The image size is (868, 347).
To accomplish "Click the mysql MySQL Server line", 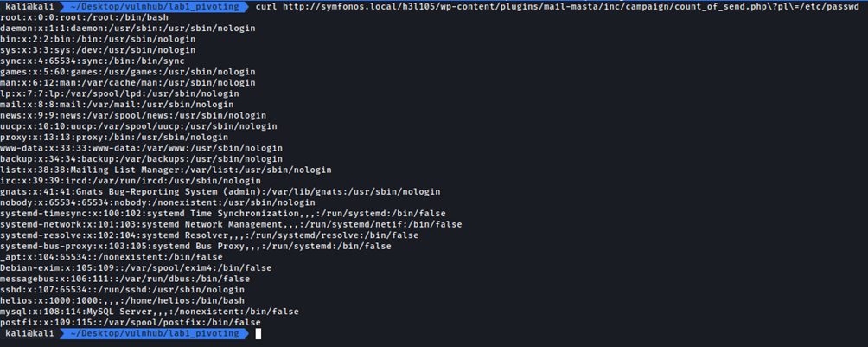I will tap(150, 311).
